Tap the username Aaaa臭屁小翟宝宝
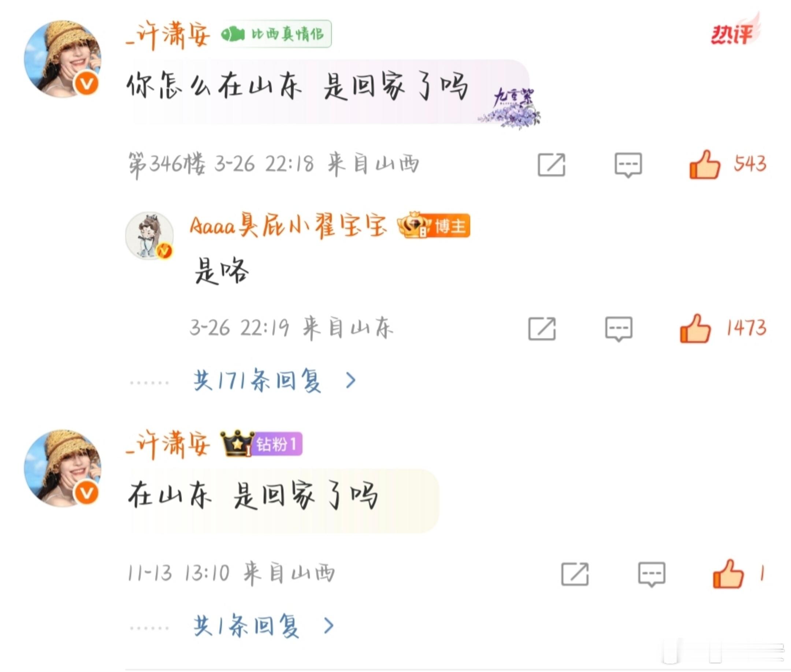The height and width of the screenshot is (672, 791). 289,225
